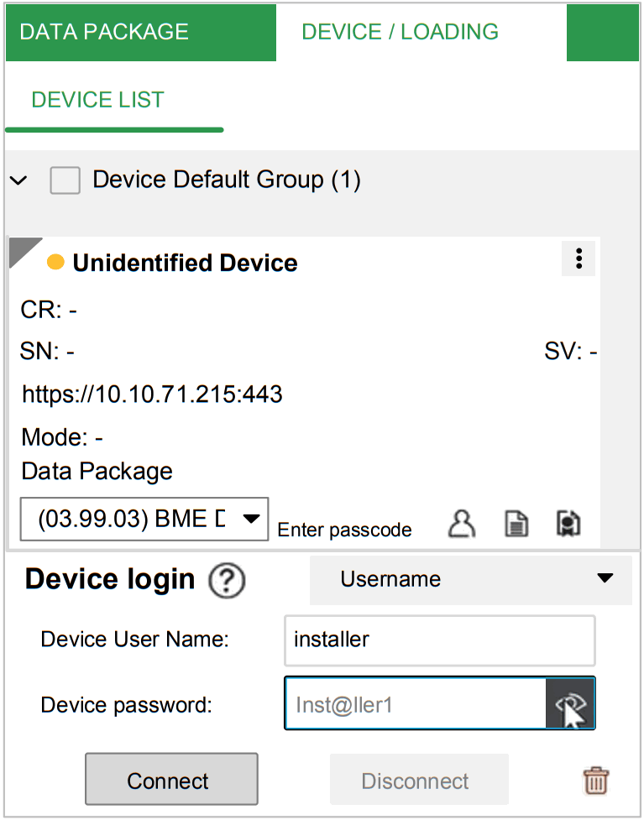Click the Device User Name field showing installer
Image resolution: width=644 pixels, height=820 pixels.
coord(439,640)
